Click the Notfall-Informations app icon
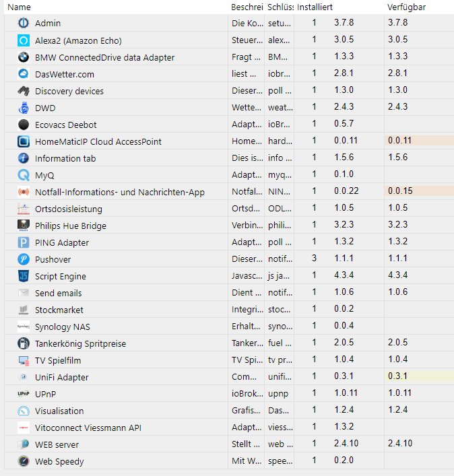This screenshot has height=476, width=454. [x=24, y=192]
